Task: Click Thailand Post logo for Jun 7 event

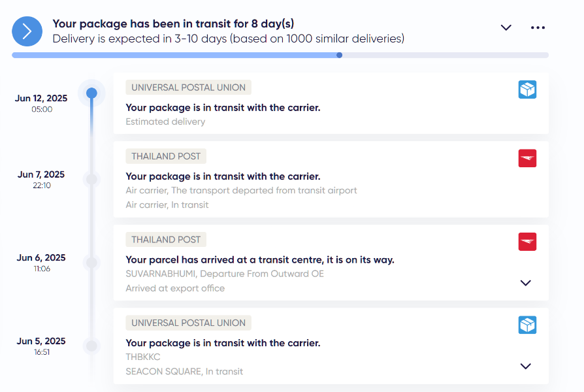Action: tap(527, 158)
